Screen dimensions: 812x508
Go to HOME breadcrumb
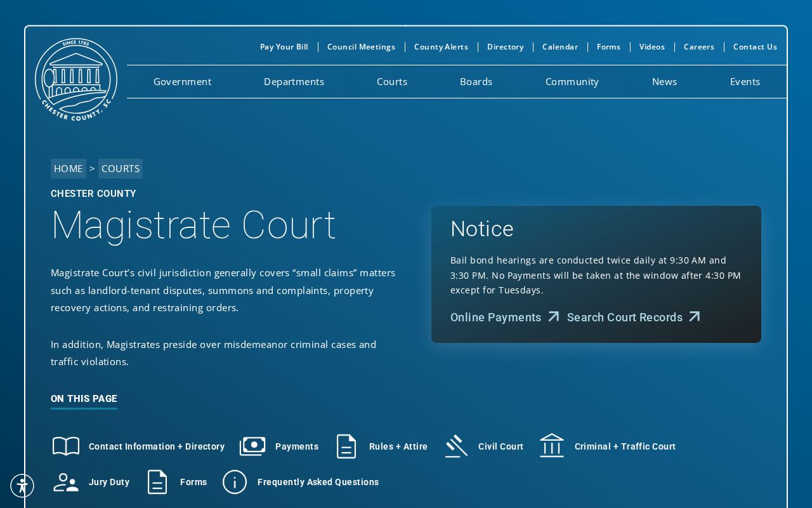coord(69,168)
